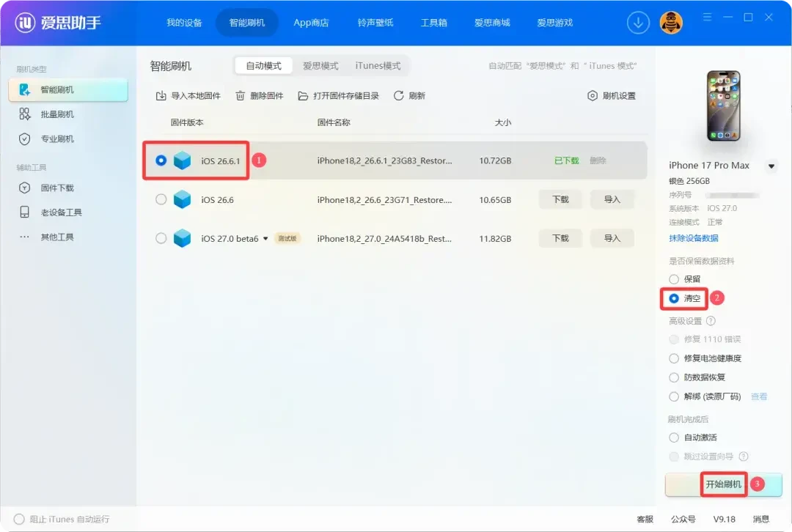The height and width of the screenshot is (532, 792).
Task: Click version V9.18 in status bar
Action: pyautogui.click(x=724, y=519)
